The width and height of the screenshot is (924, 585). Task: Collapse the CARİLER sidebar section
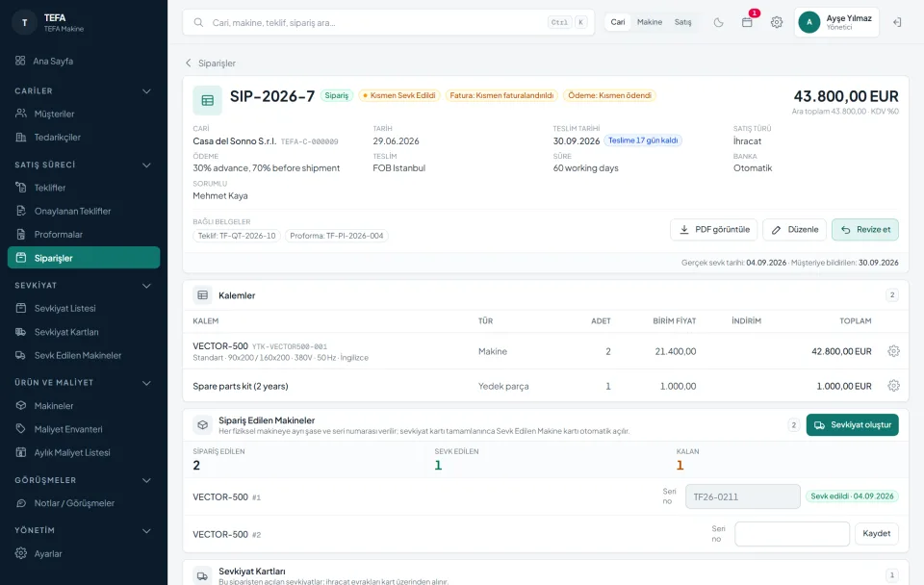tap(146, 91)
